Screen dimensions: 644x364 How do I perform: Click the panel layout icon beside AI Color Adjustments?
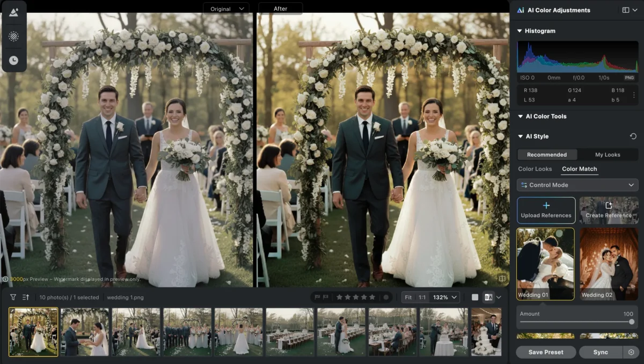626,10
